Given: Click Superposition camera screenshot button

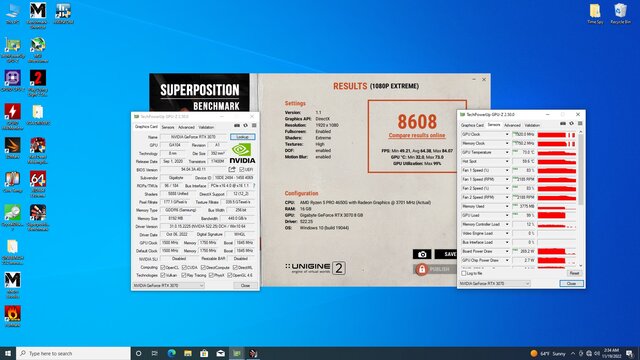Looking at the screenshot, I should tap(422, 254).
